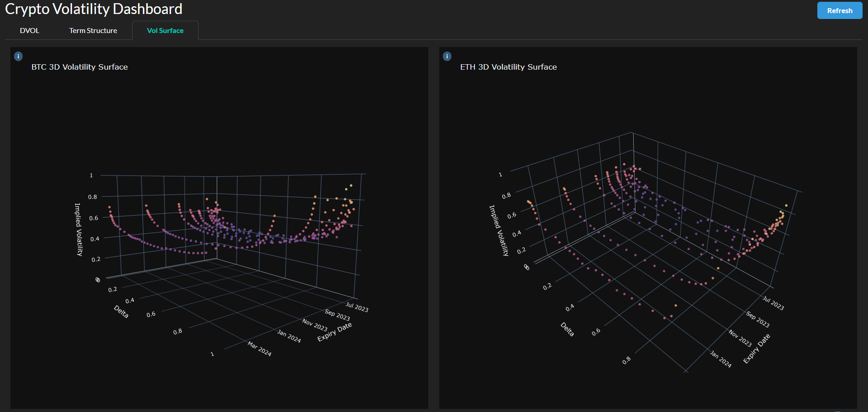This screenshot has height=412, width=868.
Task: Open the Term Structure tab
Action: point(93,31)
